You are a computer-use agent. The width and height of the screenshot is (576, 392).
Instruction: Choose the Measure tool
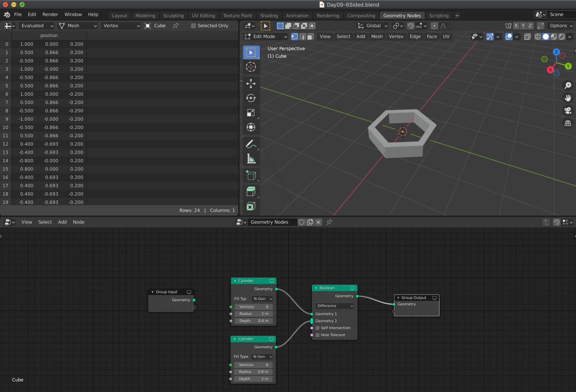[x=251, y=159]
